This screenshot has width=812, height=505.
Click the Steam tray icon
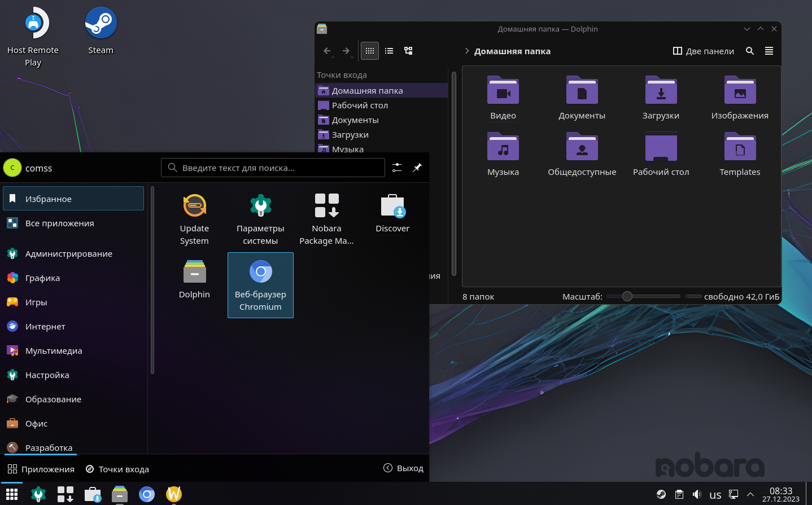coord(661,495)
